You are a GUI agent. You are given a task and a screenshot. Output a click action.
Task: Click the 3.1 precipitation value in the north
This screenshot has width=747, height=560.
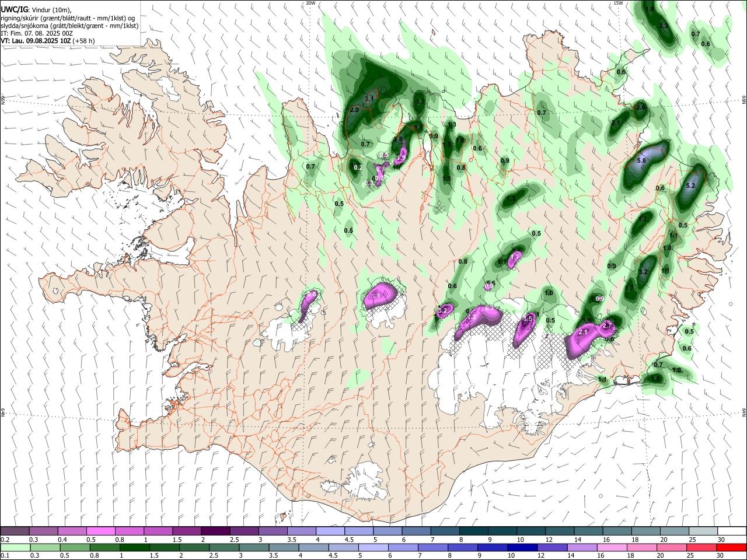[369, 99]
